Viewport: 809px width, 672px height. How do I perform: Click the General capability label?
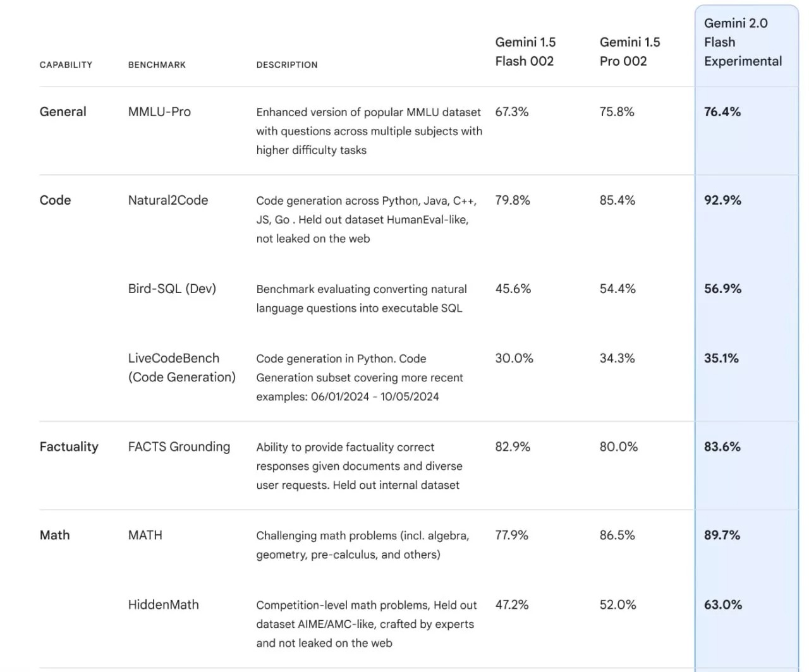click(x=63, y=112)
